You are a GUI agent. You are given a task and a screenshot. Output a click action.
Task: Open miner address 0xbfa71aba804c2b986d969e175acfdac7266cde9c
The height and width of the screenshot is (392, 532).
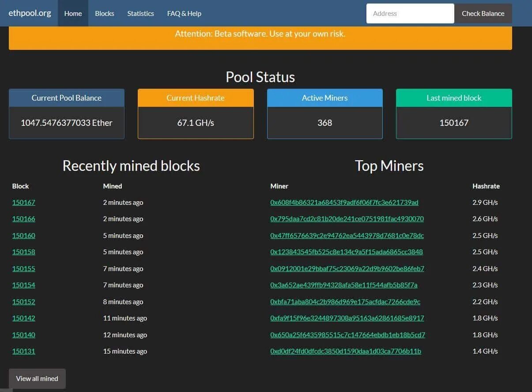click(345, 302)
